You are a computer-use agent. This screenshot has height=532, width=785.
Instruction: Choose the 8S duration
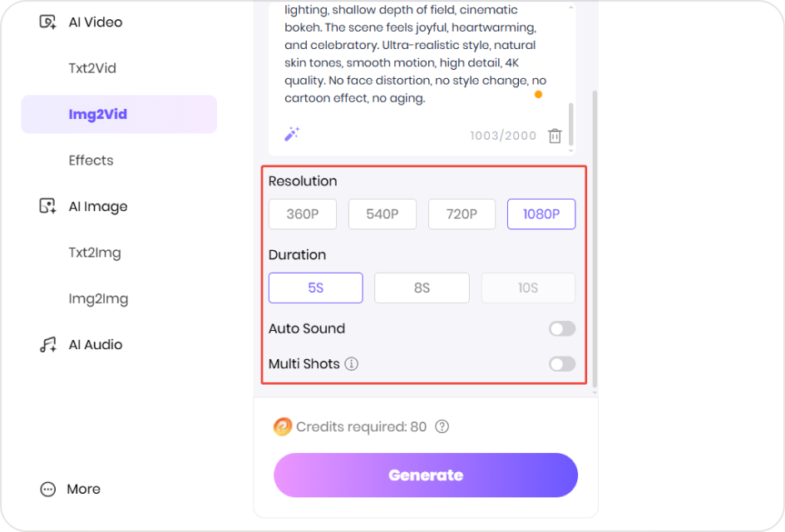point(422,288)
